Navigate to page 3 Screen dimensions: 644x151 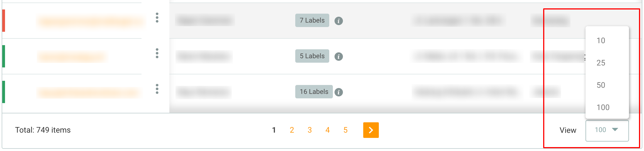(309, 130)
